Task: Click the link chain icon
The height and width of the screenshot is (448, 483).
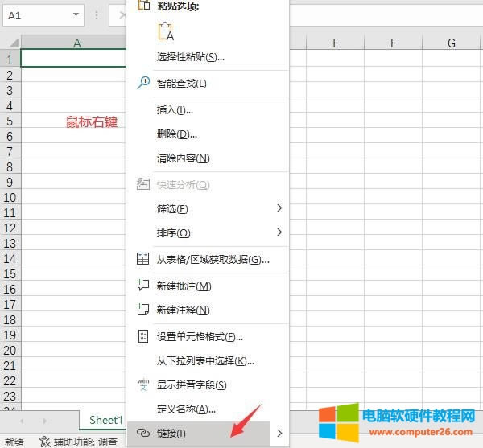Action: point(143,434)
